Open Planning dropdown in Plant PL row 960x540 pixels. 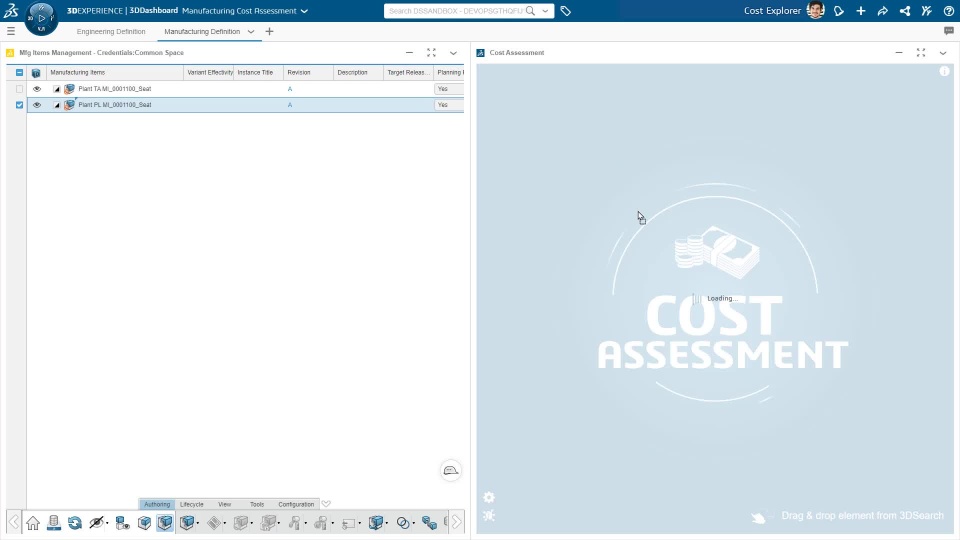(449, 105)
